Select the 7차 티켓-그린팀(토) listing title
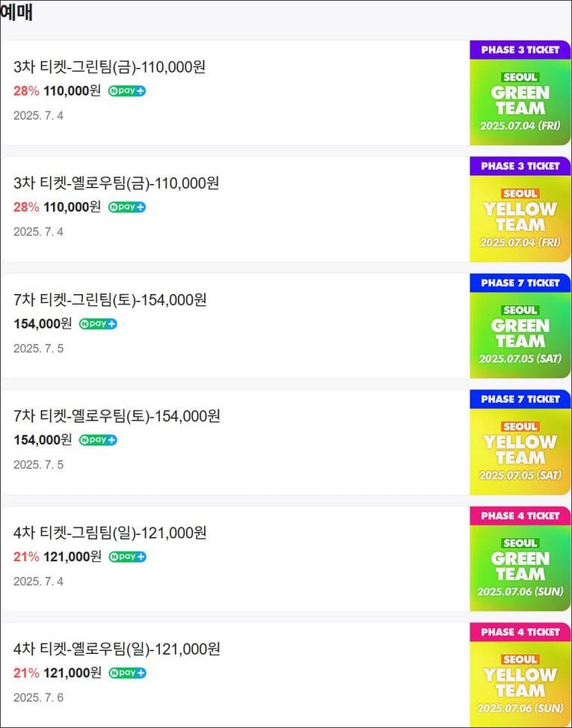The height and width of the screenshot is (728, 572). 110,300
